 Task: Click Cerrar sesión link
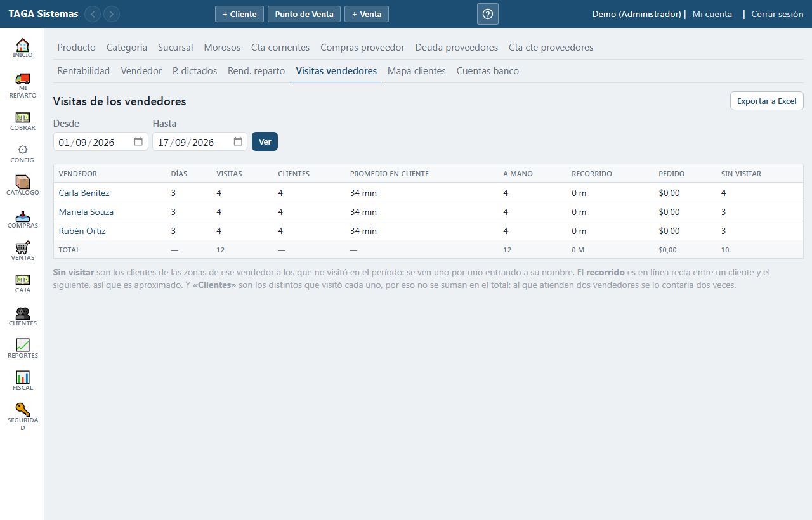point(777,14)
